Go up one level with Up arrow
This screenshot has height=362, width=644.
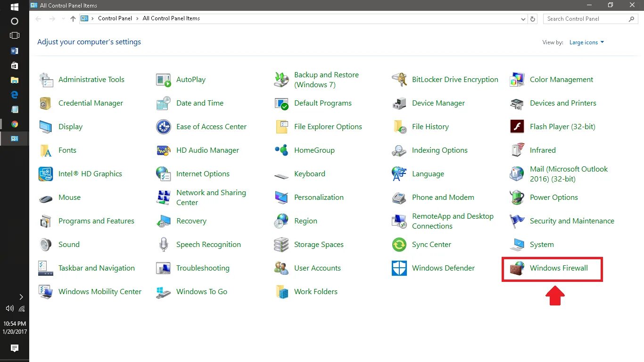point(73,19)
